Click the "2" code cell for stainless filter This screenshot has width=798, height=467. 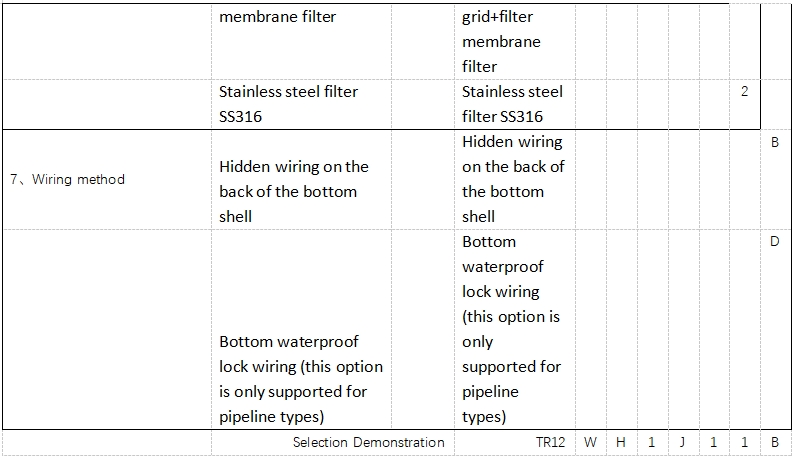coord(745,92)
